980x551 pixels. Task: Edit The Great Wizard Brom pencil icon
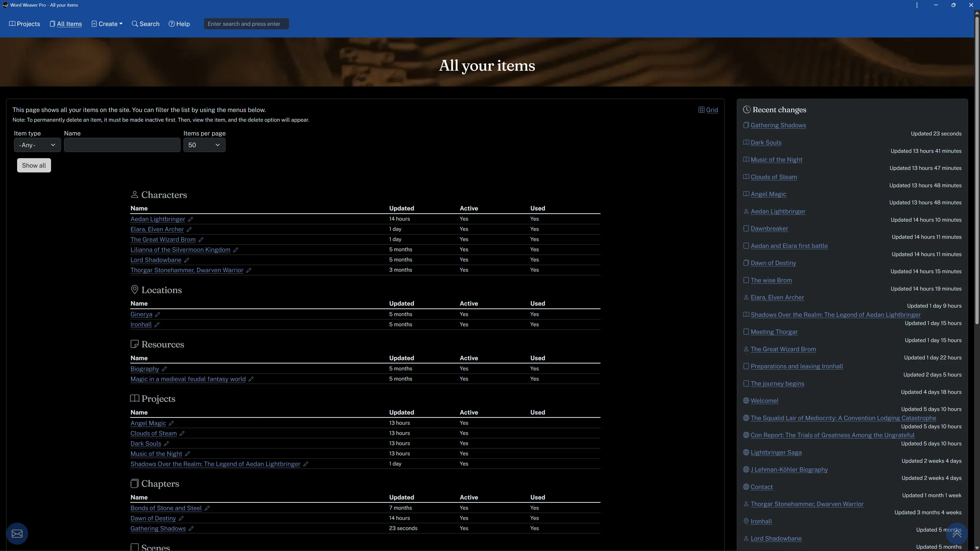coord(201,240)
